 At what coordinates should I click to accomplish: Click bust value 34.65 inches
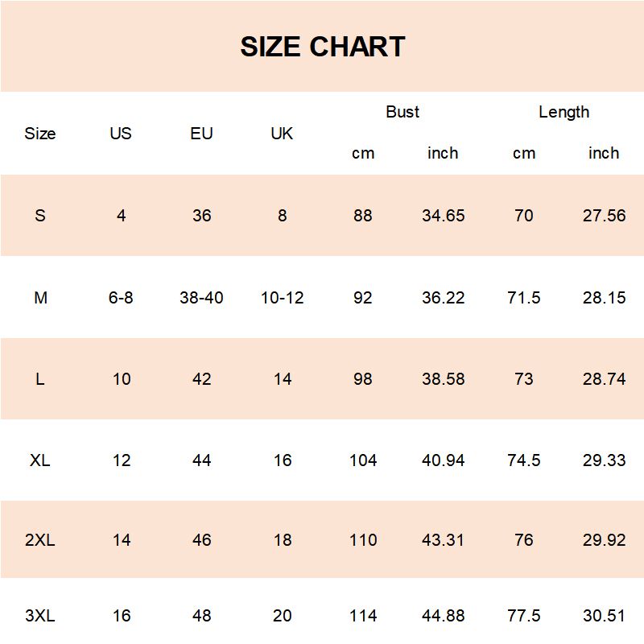click(443, 216)
